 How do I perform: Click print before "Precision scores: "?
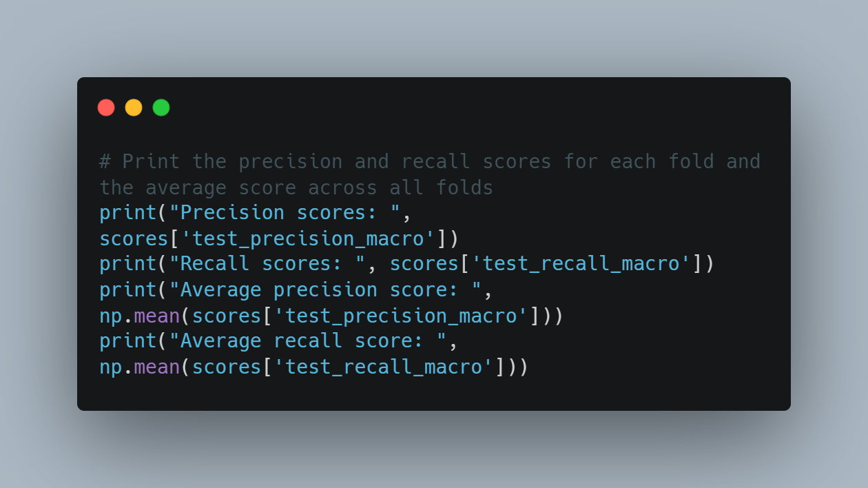click(128, 212)
